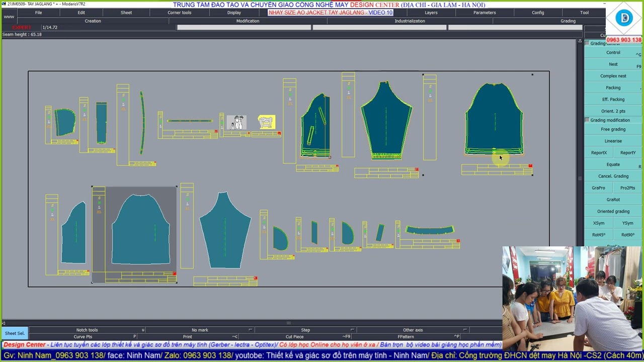Screen dimensions: 644x362
Task: Click the horizontal scrollbar grip at bottom
Action: click(x=288, y=323)
